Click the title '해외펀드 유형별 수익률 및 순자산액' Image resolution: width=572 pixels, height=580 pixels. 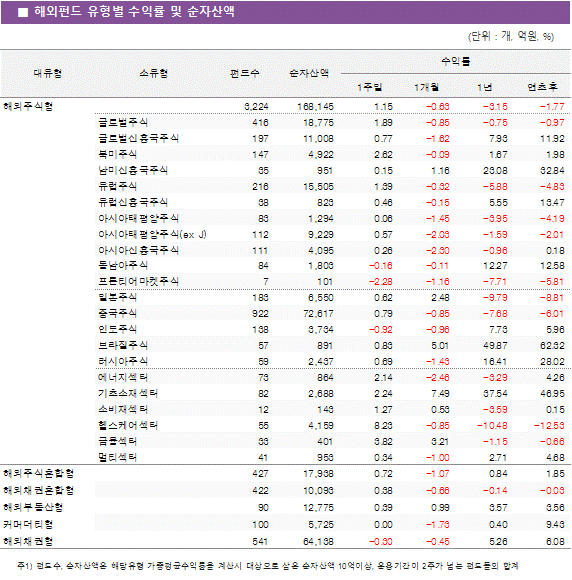tap(134, 11)
